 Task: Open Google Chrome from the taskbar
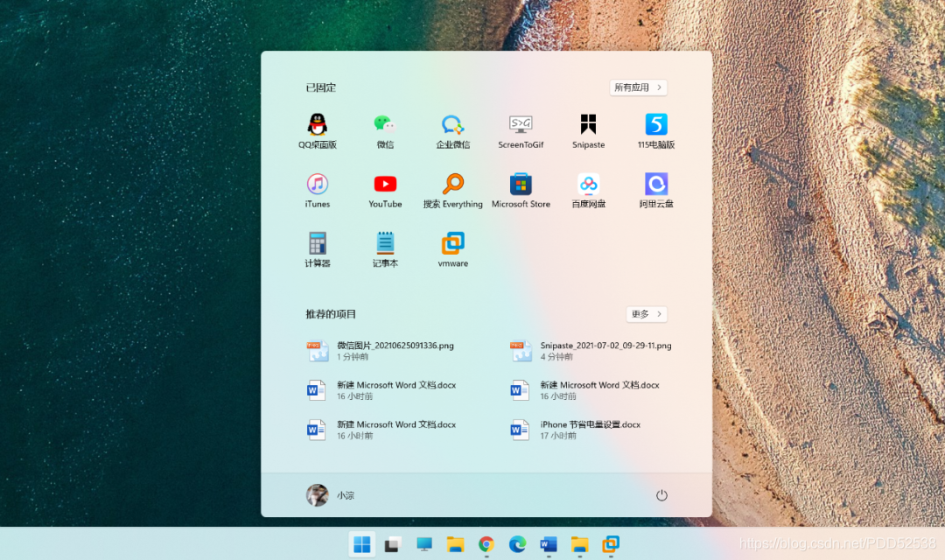tap(486, 544)
